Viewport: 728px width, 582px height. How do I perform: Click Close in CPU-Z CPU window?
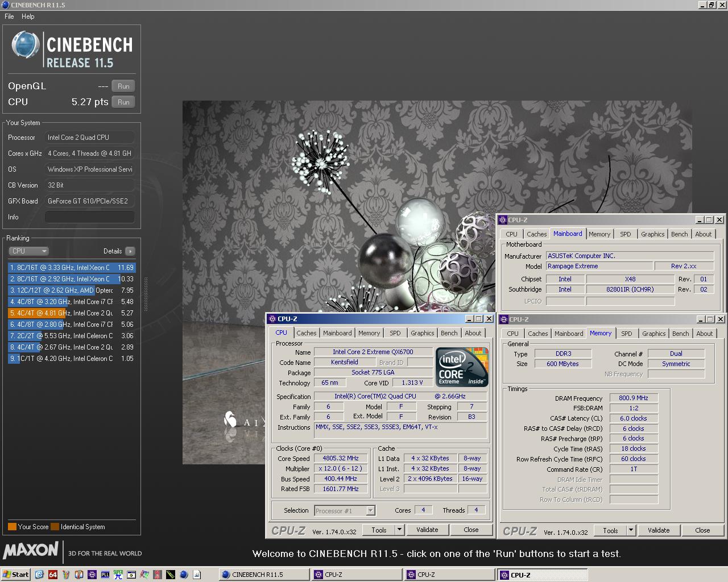click(x=471, y=530)
